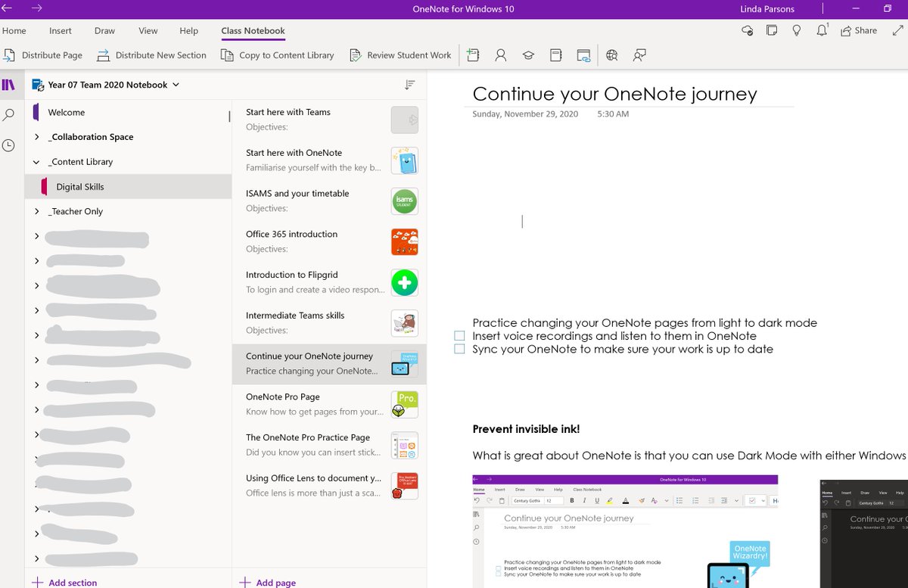Select the light mode screenshot image on page
908x588 pixels.
point(625,531)
